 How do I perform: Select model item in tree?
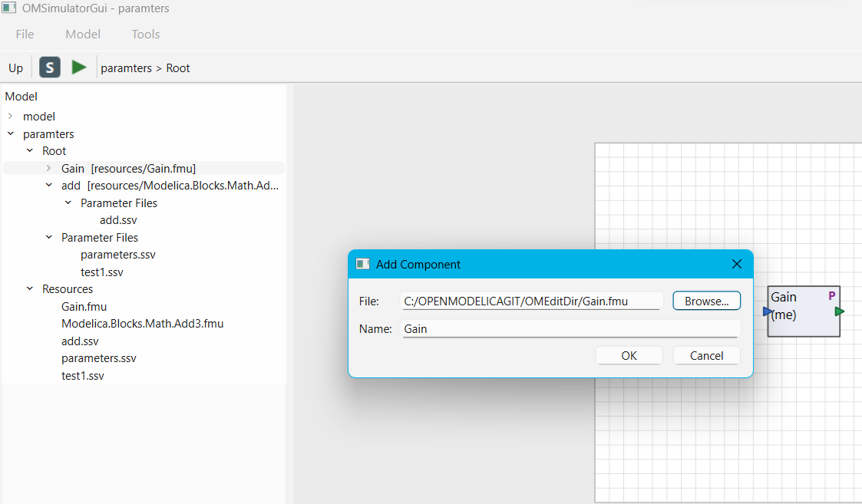[x=39, y=117]
